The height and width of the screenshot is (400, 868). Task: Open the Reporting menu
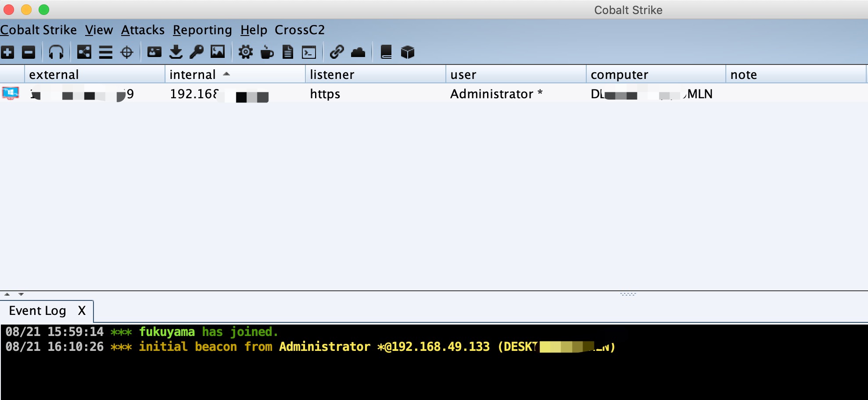tap(202, 30)
